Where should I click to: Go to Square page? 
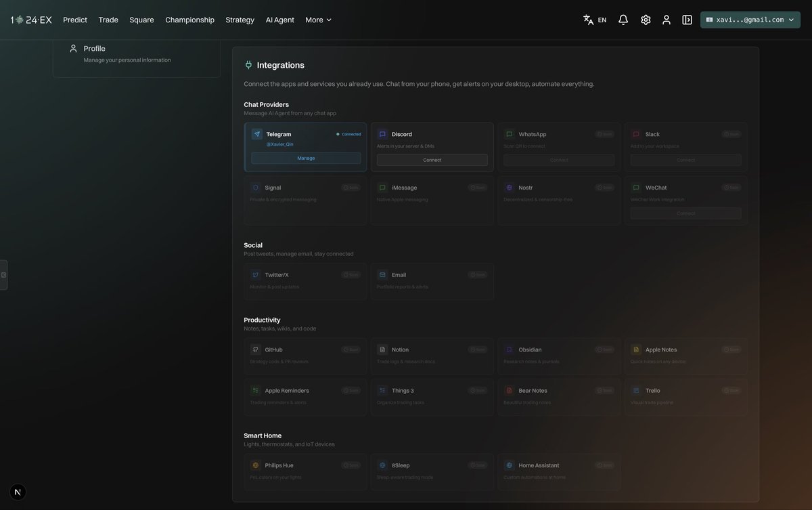coord(141,20)
